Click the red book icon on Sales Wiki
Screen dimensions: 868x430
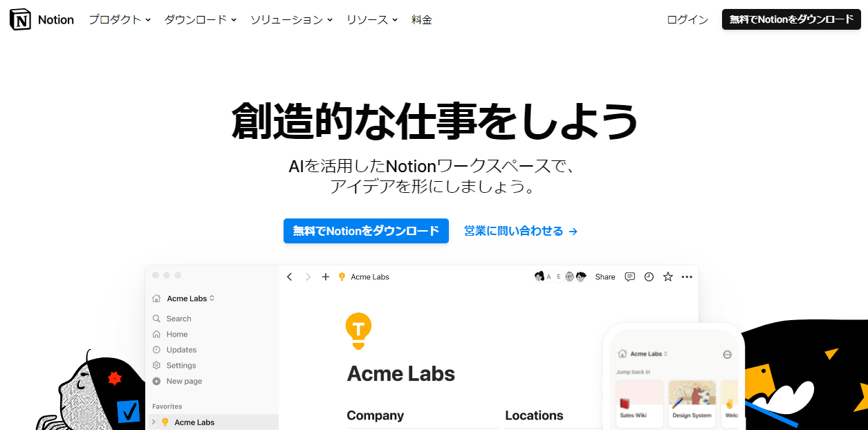(625, 403)
